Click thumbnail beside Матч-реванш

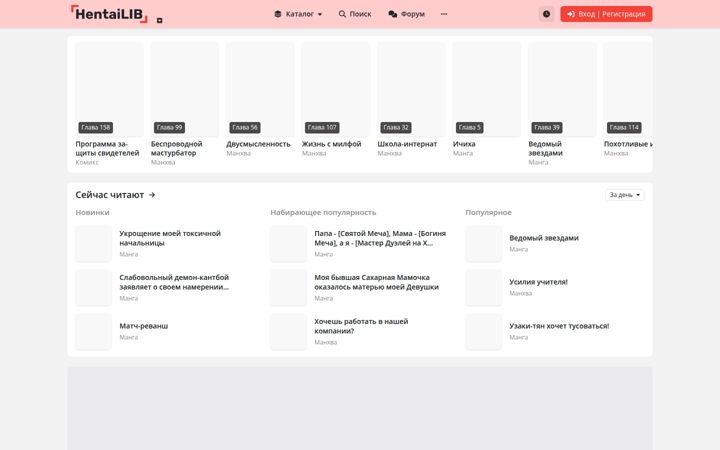tap(94, 332)
